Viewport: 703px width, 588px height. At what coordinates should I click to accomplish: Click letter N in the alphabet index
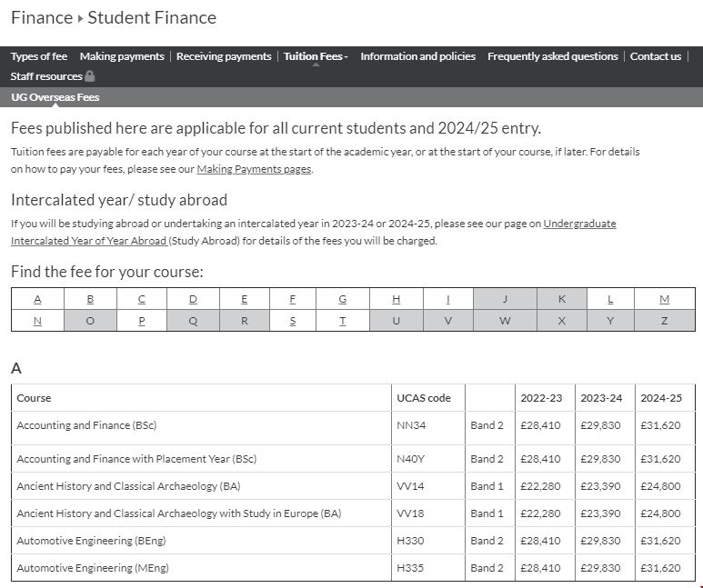[x=37, y=321]
